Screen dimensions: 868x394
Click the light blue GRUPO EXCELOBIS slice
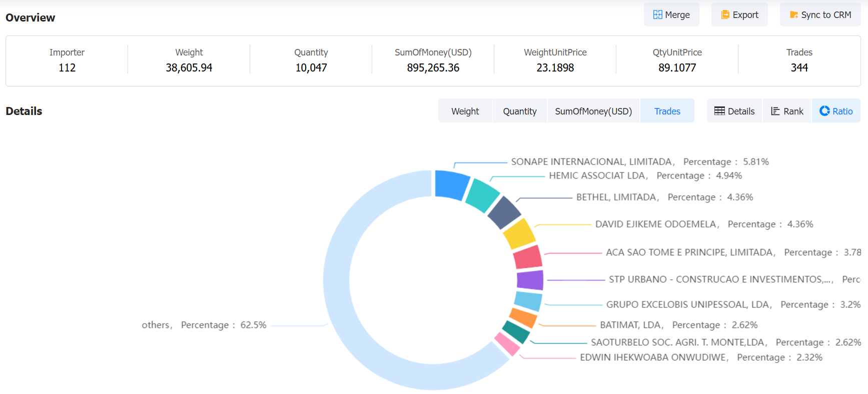pyautogui.click(x=528, y=301)
